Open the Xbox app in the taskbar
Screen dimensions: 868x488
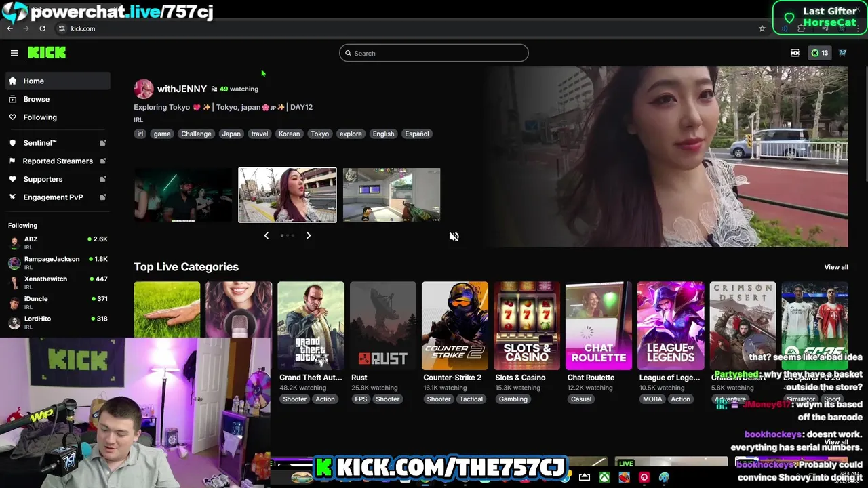pos(604,478)
